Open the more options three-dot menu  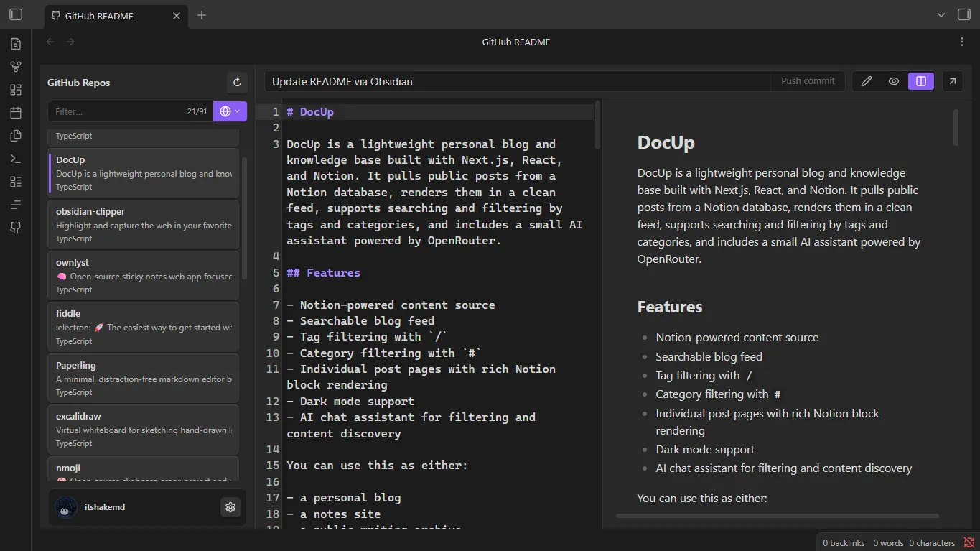pos(962,42)
